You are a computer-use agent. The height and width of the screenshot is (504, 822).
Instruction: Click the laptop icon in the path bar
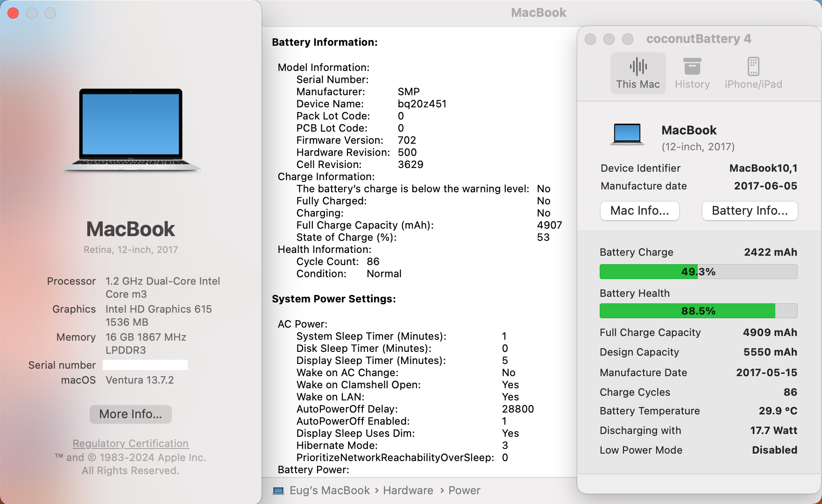click(x=278, y=490)
